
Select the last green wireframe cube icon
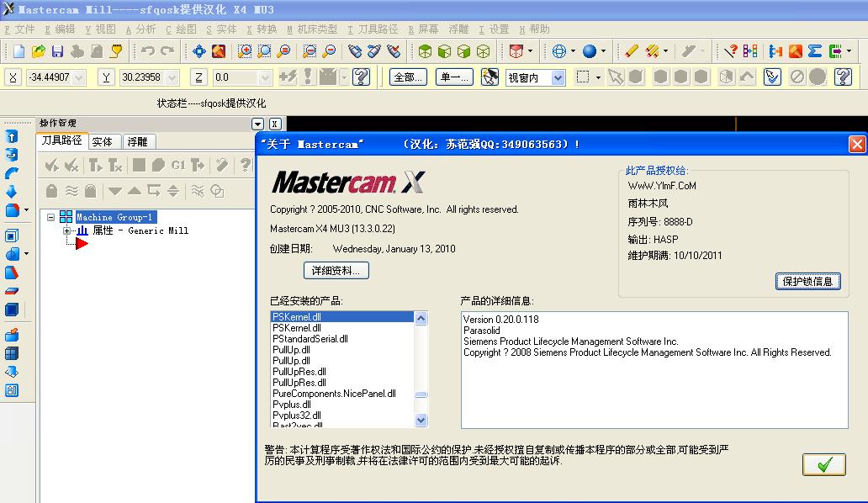point(484,51)
